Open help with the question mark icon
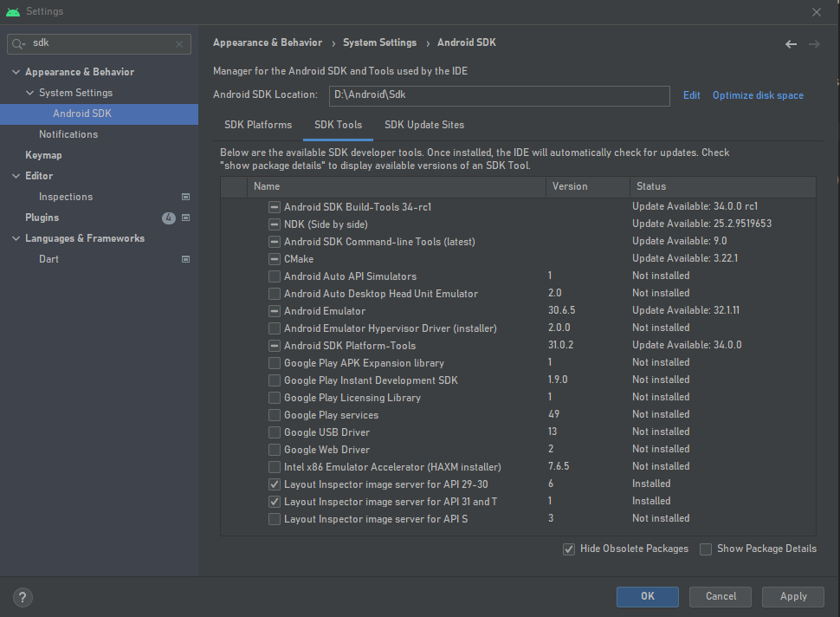Viewport: 840px width, 617px height. click(23, 597)
